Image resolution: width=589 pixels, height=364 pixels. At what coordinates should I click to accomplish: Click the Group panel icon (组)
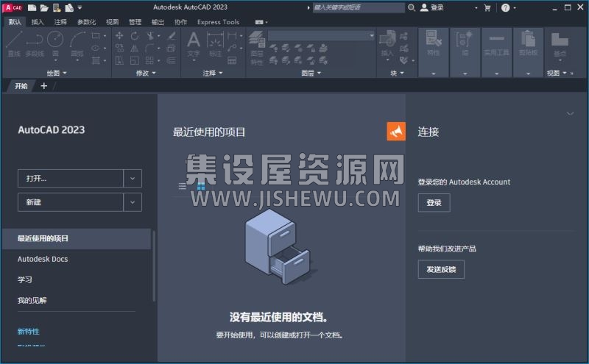pyautogui.click(x=465, y=43)
